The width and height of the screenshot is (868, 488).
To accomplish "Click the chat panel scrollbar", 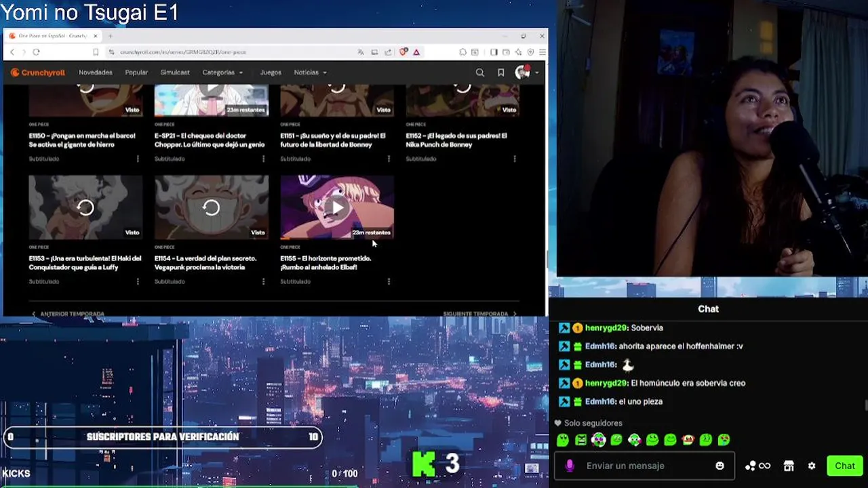I will [865, 405].
